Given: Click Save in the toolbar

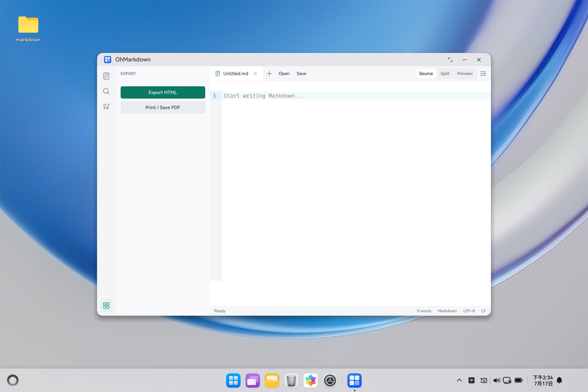Looking at the screenshot, I should coord(301,73).
